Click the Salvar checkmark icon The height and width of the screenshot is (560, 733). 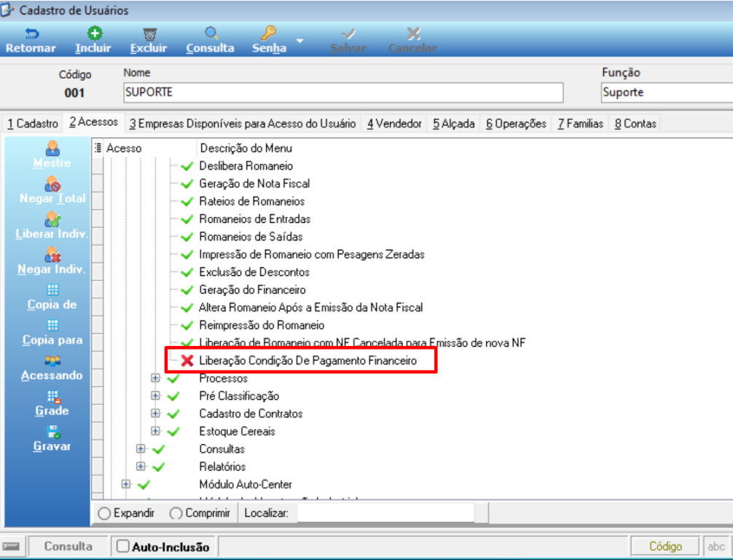pyautogui.click(x=348, y=33)
